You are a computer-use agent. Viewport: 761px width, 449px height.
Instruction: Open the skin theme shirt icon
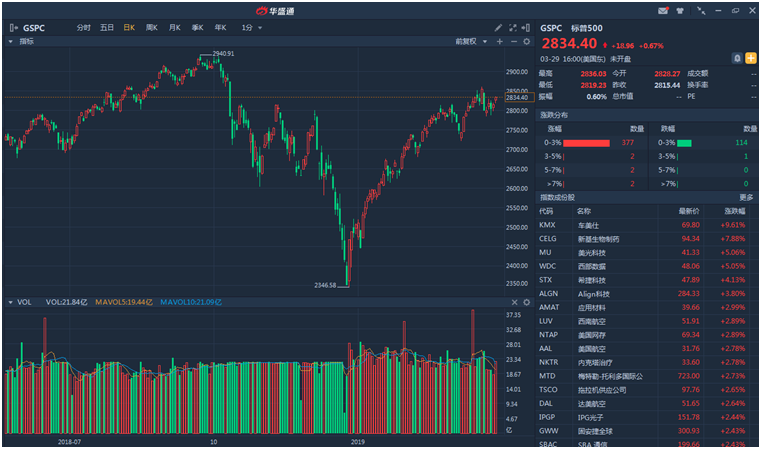[x=680, y=11]
